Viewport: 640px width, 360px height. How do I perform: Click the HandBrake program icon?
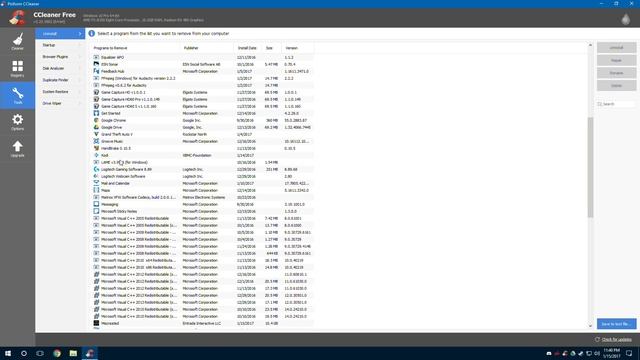point(96,148)
